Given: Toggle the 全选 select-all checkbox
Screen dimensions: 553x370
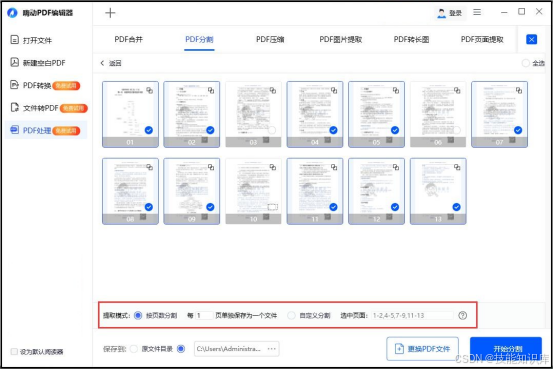Looking at the screenshot, I should click(x=525, y=63).
